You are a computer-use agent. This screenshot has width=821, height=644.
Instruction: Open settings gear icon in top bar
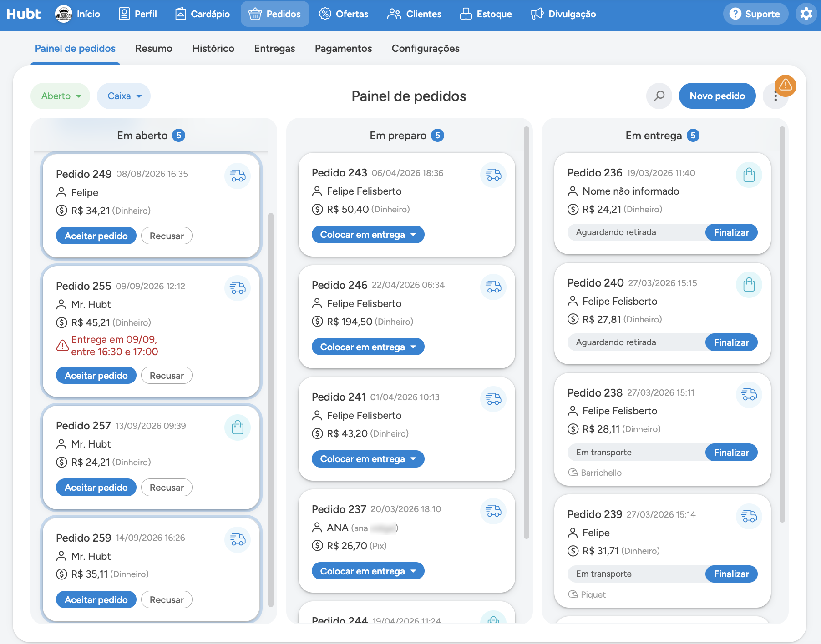point(806,14)
